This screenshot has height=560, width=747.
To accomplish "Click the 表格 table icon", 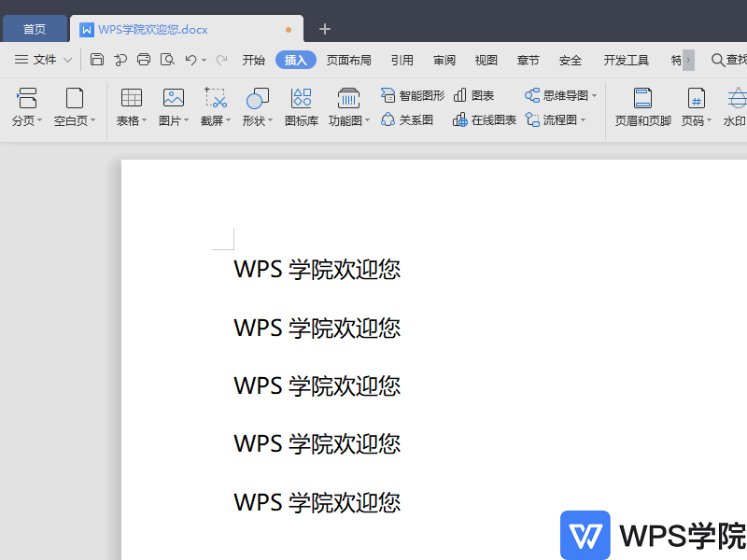I will [131, 98].
